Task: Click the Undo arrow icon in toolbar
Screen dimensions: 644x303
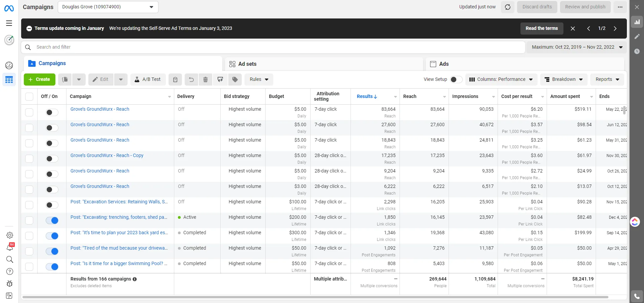Action: 191,80
